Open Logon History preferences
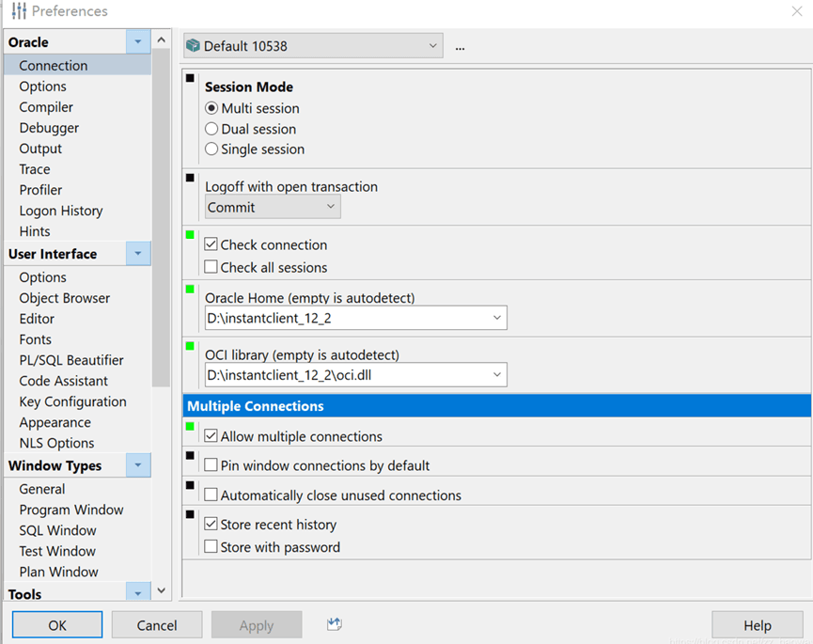Screen dimensions: 813x644 coord(61,211)
